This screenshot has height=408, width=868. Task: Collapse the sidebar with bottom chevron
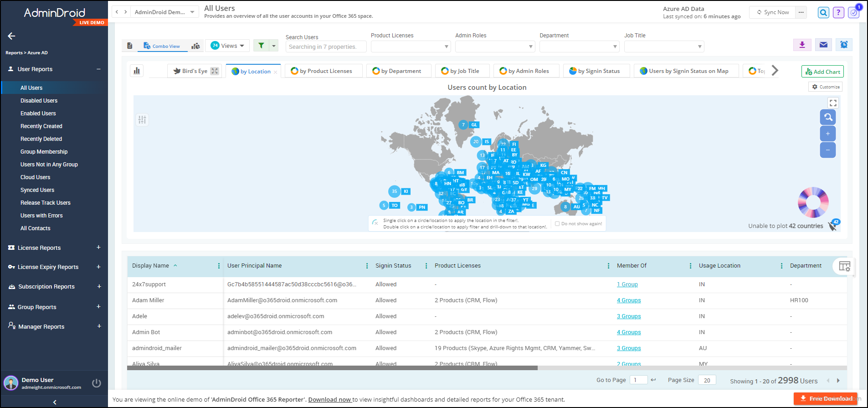tap(55, 402)
